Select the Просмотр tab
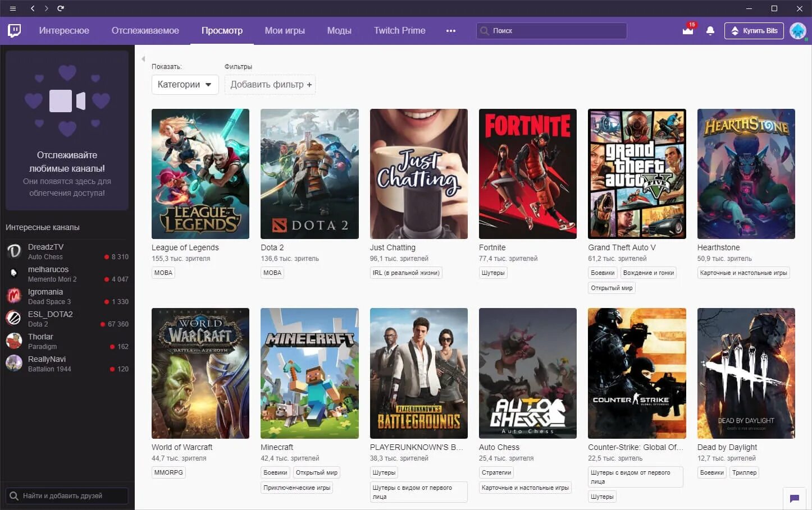This screenshot has width=812, height=510. [x=222, y=31]
